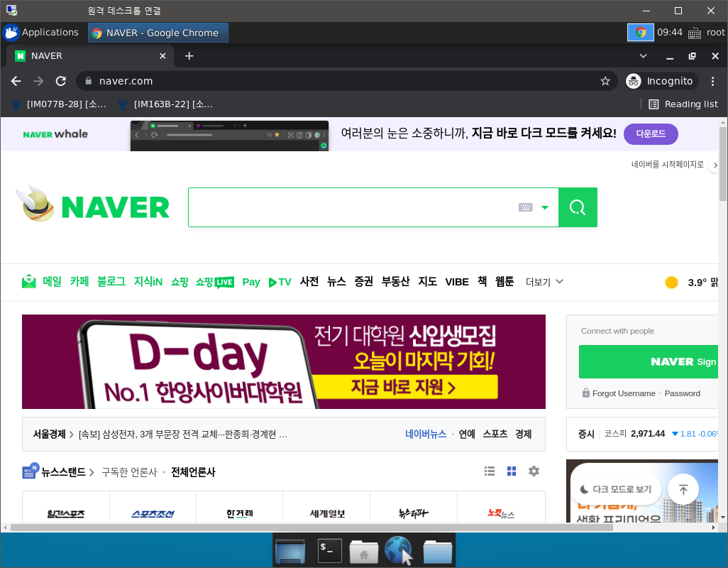
Task: Open the 서울경제 headline source
Action: coord(49,435)
